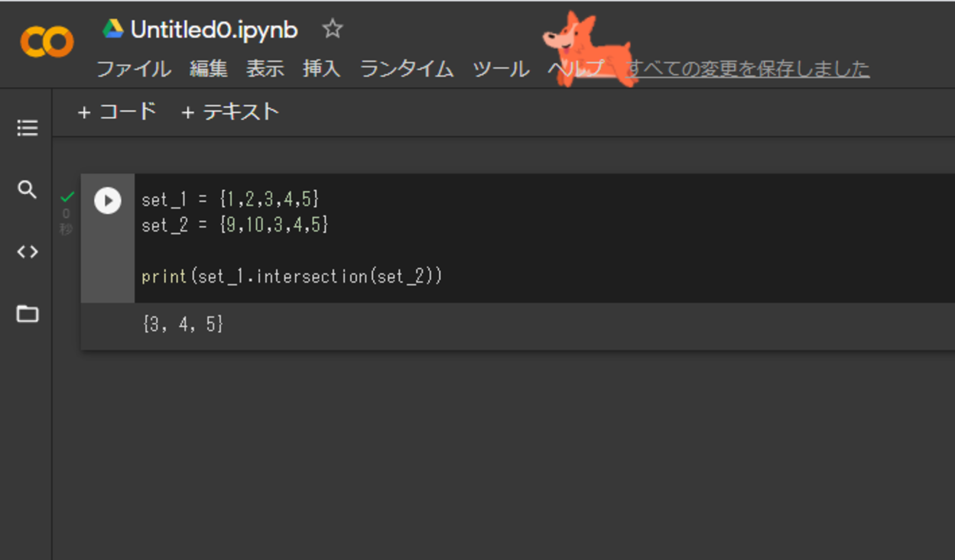Open the 表示 menu
The image size is (955, 560).
click(x=265, y=69)
